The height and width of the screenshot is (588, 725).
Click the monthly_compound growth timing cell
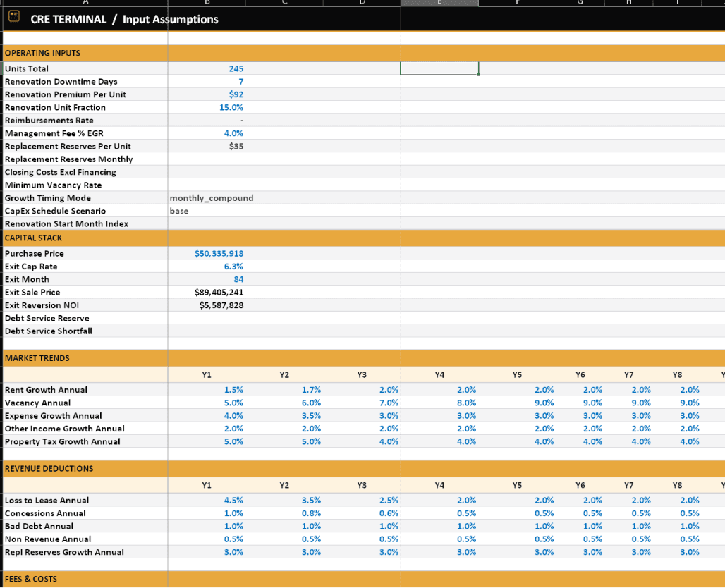tap(212, 198)
